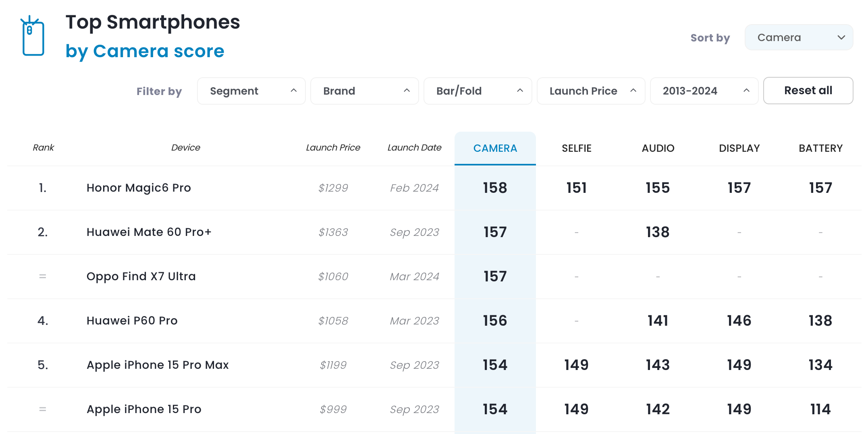
Task: Click Huawei P60 Pro camera score 156
Action: click(495, 321)
